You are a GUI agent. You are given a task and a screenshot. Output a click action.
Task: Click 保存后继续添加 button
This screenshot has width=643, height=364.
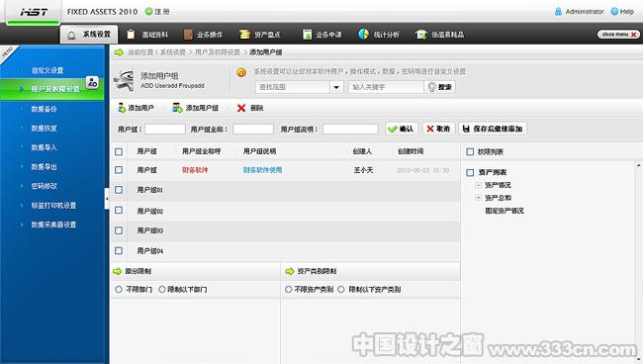[493, 129]
